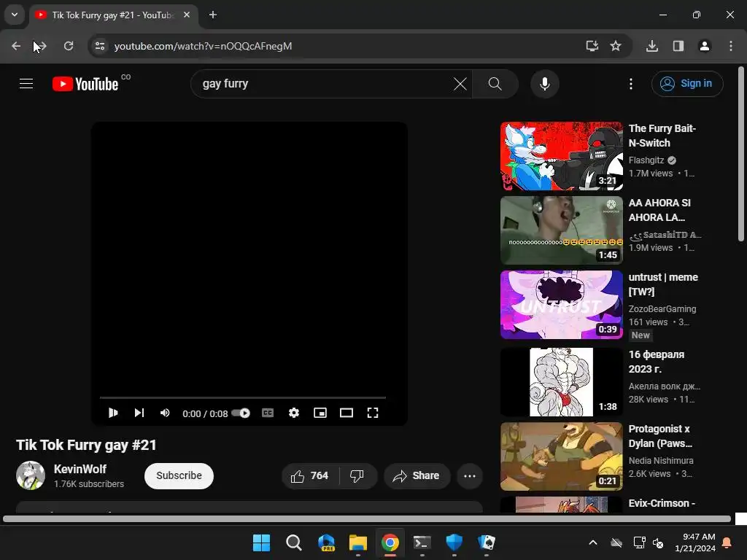Start voice search with the microphone
747x560 pixels.
[544, 84]
